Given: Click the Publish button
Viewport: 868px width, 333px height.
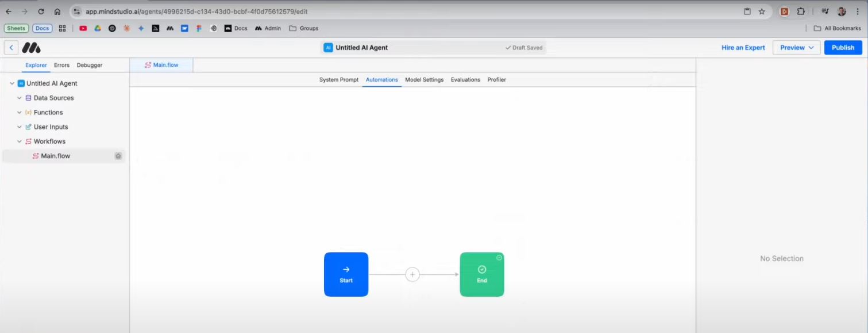Looking at the screenshot, I should click(x=843, y=48).
